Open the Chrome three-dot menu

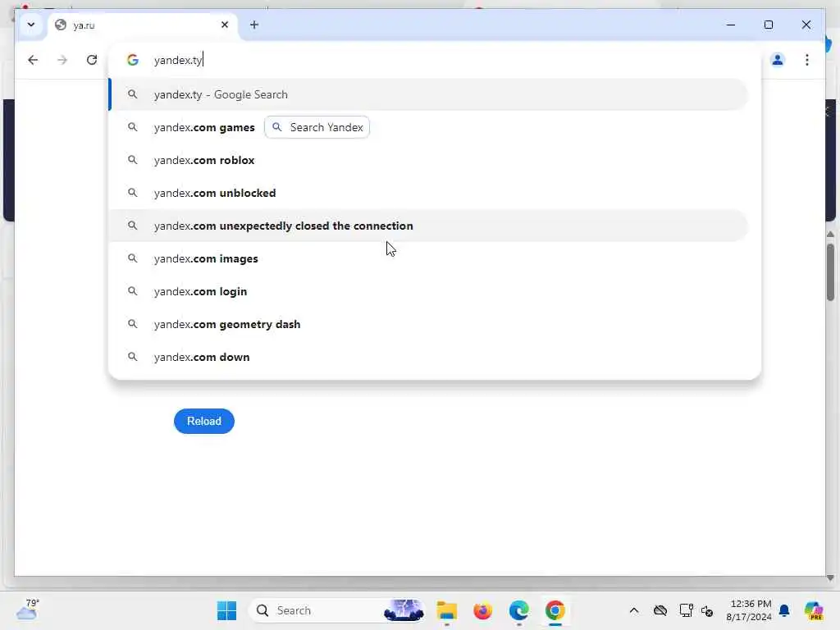pos(807,60)
